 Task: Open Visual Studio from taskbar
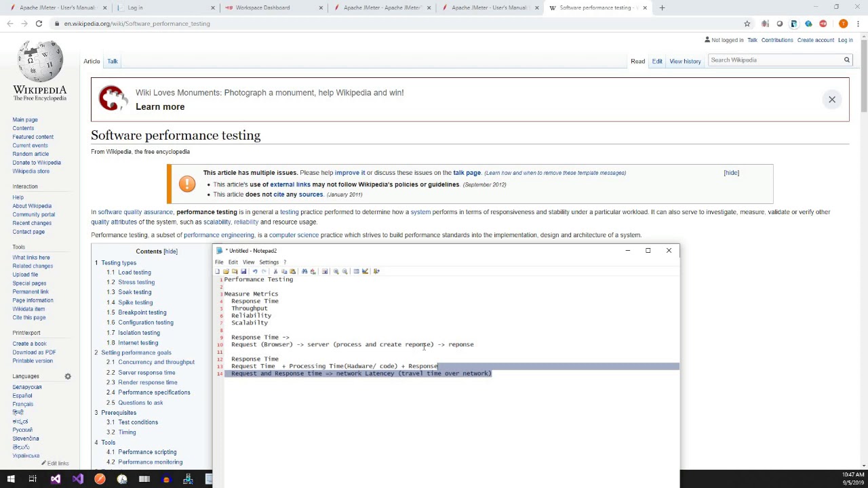(x=56, y=479)
